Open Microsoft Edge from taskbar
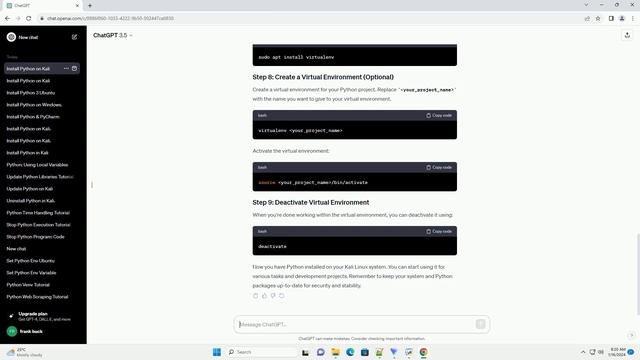Screen dimensions: 640x360 click(350, 352)
